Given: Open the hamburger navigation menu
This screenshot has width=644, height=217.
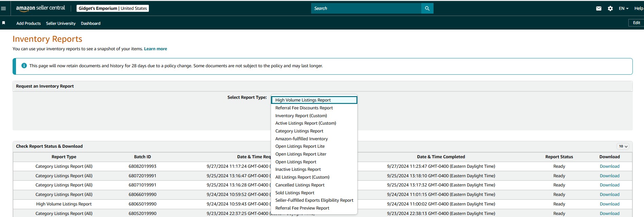Looking at the screenshot, I should [x=3, y=8].
